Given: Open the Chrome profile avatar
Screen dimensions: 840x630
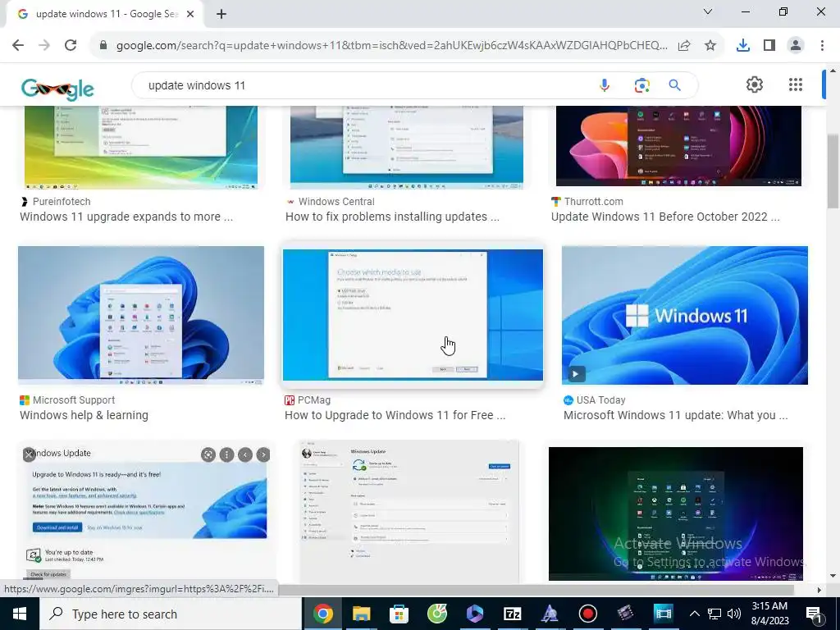Looking at the screenshot, I should [x=796, y=46].
